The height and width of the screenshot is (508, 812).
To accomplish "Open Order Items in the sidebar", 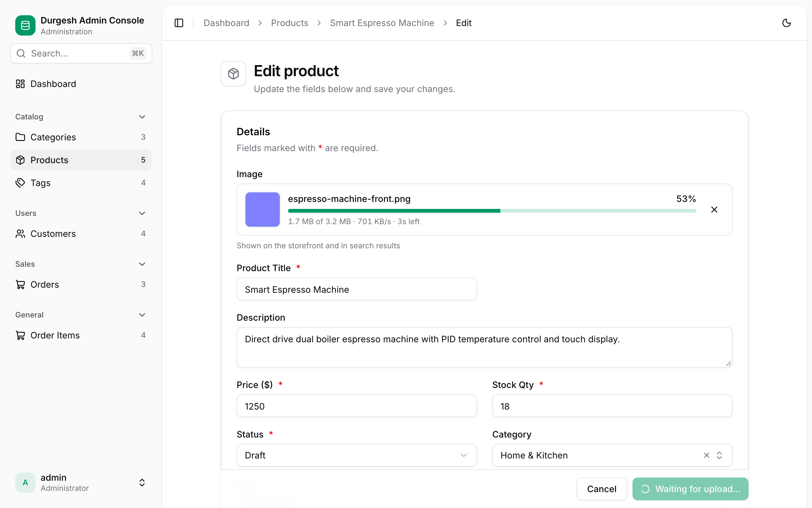I will (x=81, y=335).
